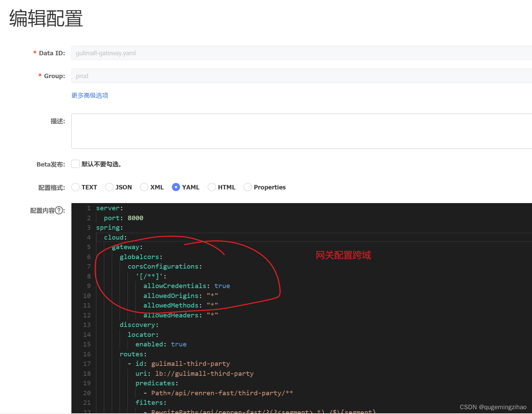Select the YAML format radio button
The height and width of the screenshot is (414, 532).
[x=176, y=187]
